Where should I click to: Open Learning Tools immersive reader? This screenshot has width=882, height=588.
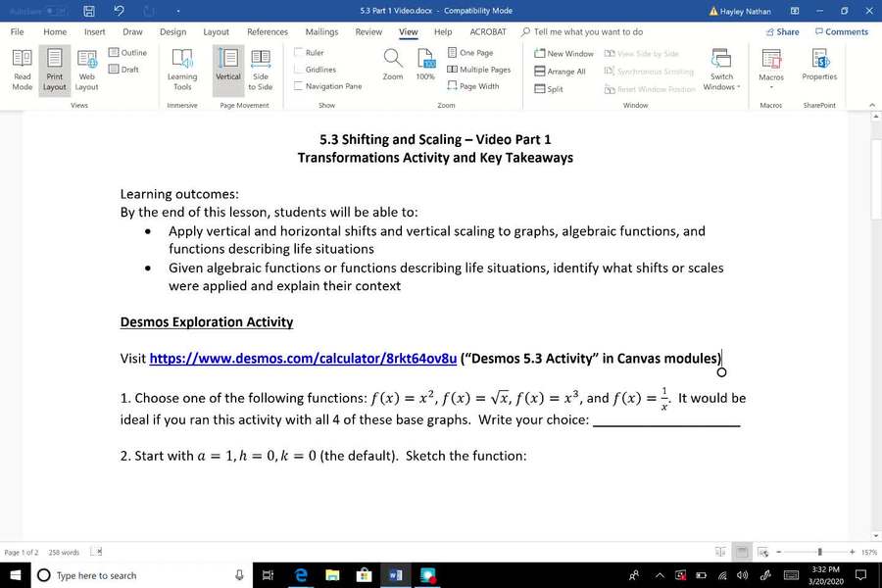coord(182,68)
